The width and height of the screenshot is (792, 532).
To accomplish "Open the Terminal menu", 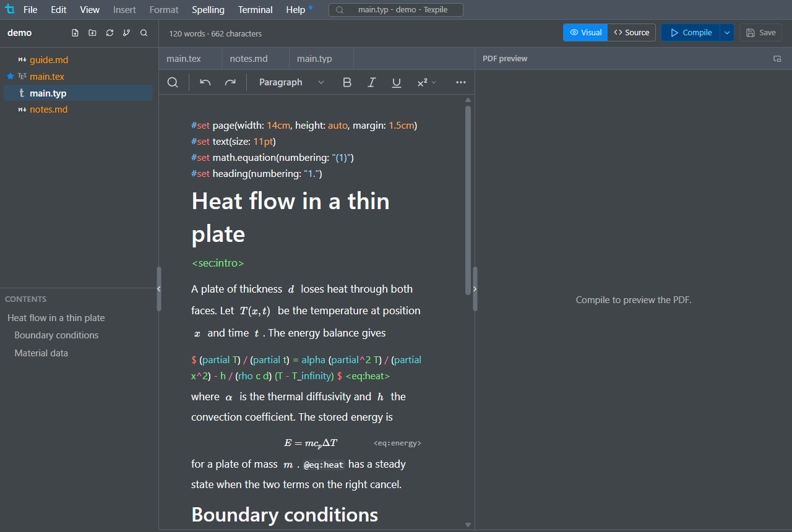I will [256, 10].
